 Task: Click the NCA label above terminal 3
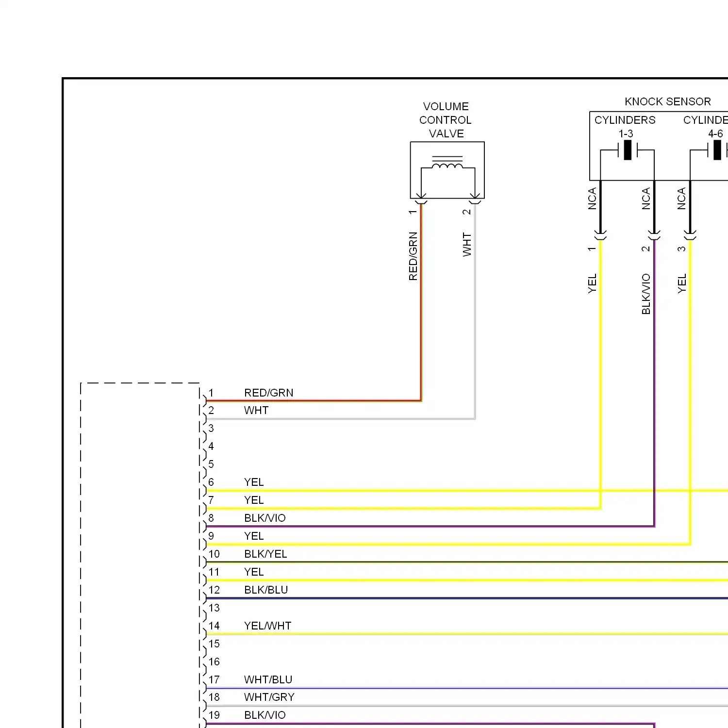(682, 199)
